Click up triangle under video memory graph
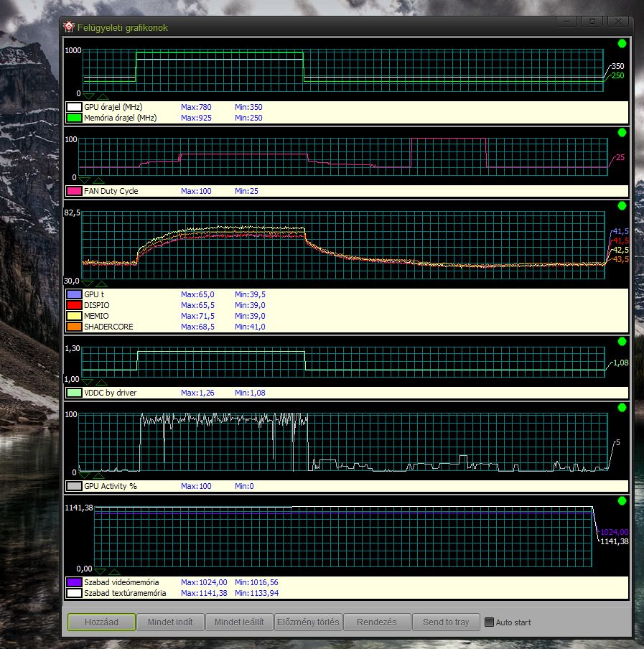The width and height of the screenshot is (644, 649). click(x=114, y=571)
